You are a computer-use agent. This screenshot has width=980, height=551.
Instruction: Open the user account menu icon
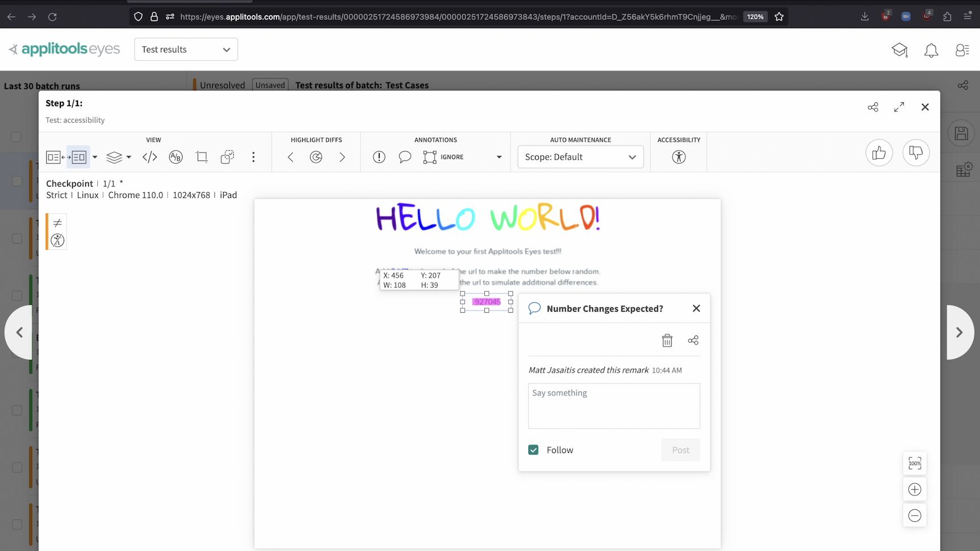[962, 50]
